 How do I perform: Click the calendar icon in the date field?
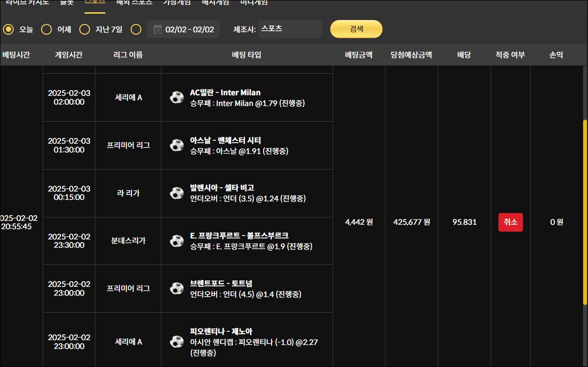point(158,29)
